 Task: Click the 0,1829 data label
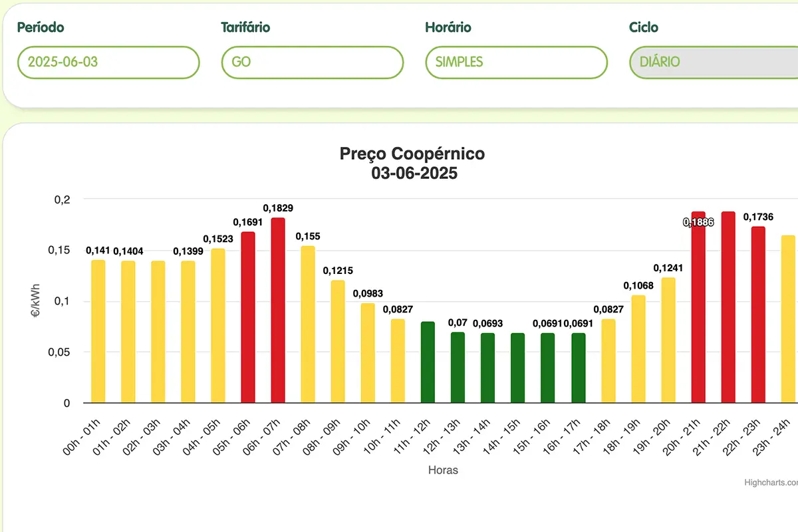point(278,208)
